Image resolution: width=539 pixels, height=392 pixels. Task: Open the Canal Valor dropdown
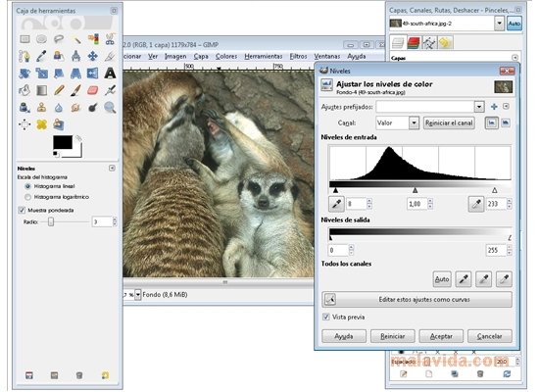pos(415,122)
